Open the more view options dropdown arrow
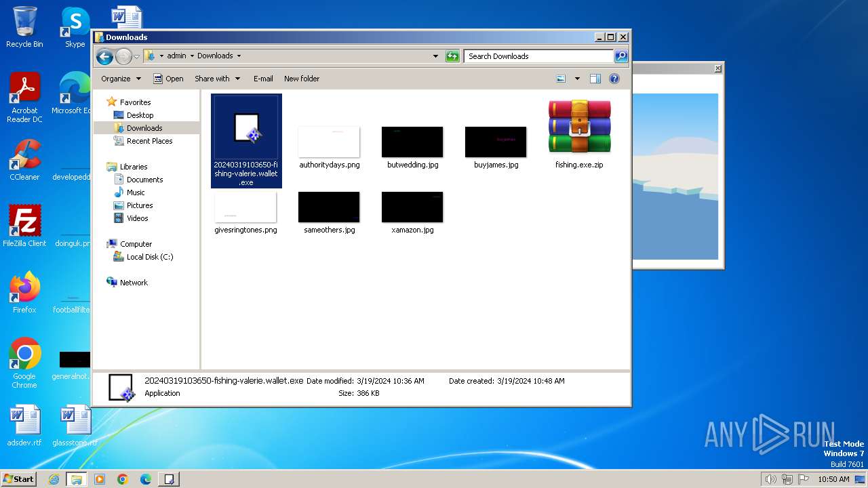Viewport: 868px width, 488px height. click(x=577, y=79)
